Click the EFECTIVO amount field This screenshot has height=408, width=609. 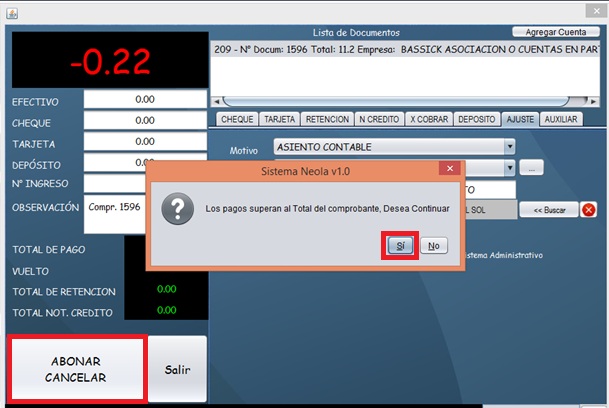tap(144, 100)
